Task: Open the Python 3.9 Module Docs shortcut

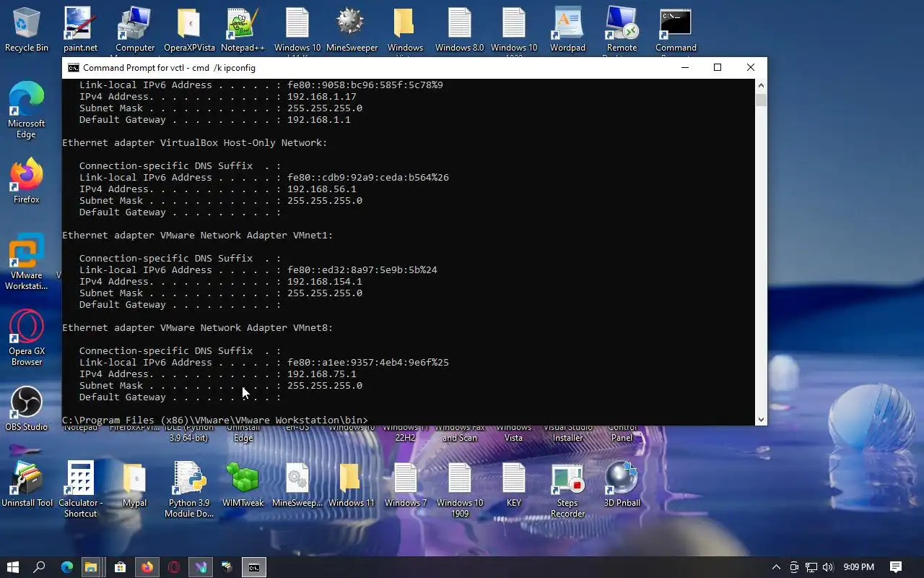Action: (189, 489)
